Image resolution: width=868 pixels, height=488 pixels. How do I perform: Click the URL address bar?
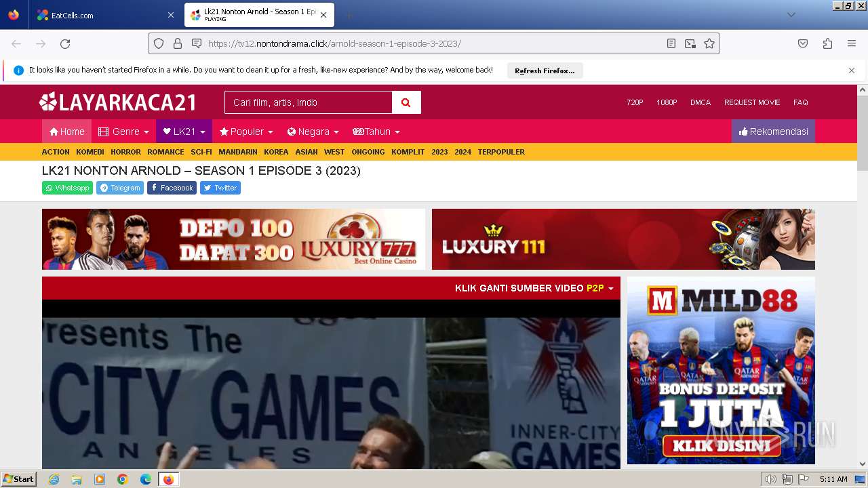click(x=434, y=43)
